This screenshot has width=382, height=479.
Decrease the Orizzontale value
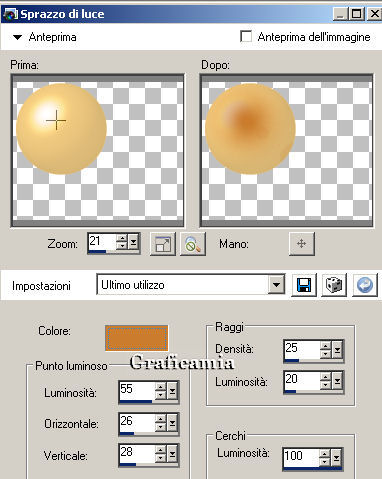[161, 427]
